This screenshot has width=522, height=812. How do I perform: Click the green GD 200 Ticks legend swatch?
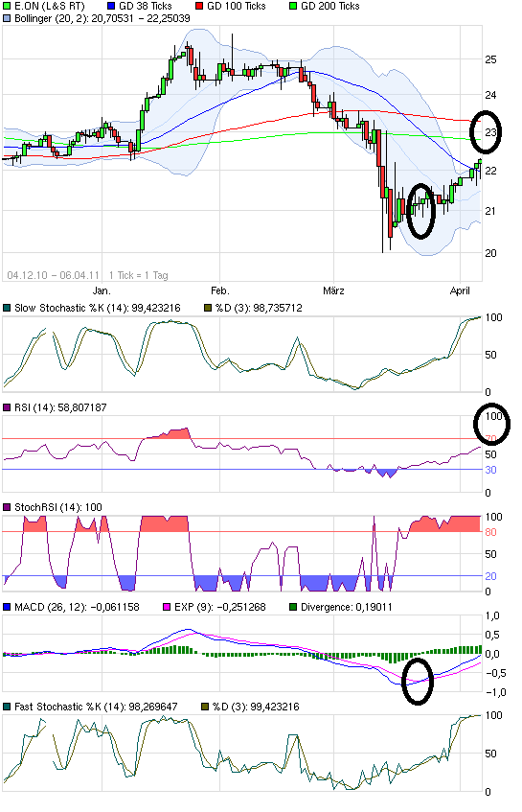tap(293, 6)
